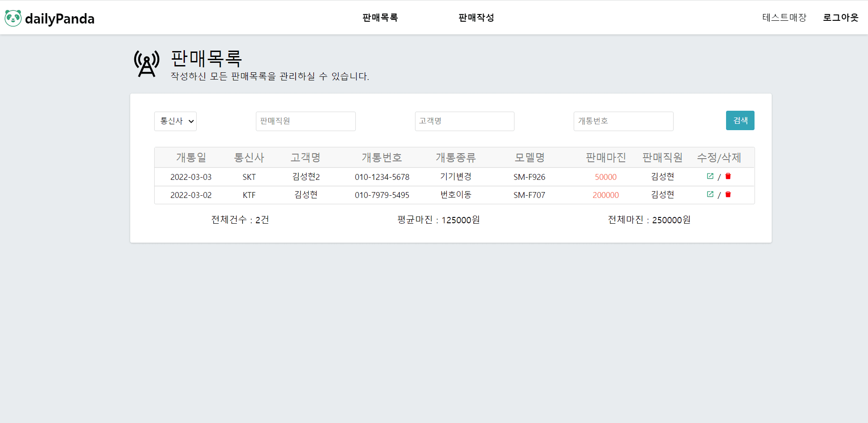Click the 테스트매장 store link
Screen dimensions: 868x423
point(784,18)
